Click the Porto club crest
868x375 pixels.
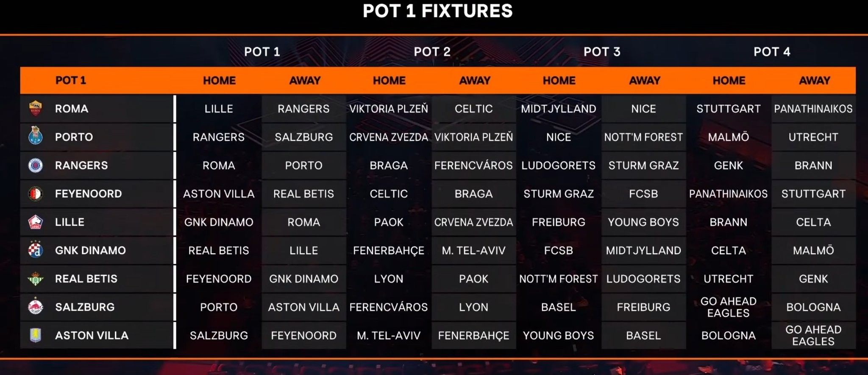tap(35, 136)
